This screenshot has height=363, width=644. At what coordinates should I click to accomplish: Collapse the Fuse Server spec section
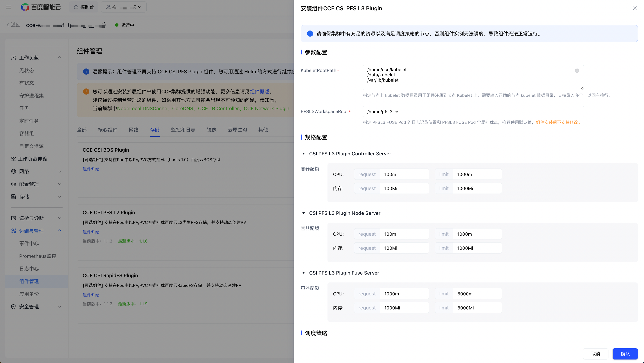coord(304,273)
